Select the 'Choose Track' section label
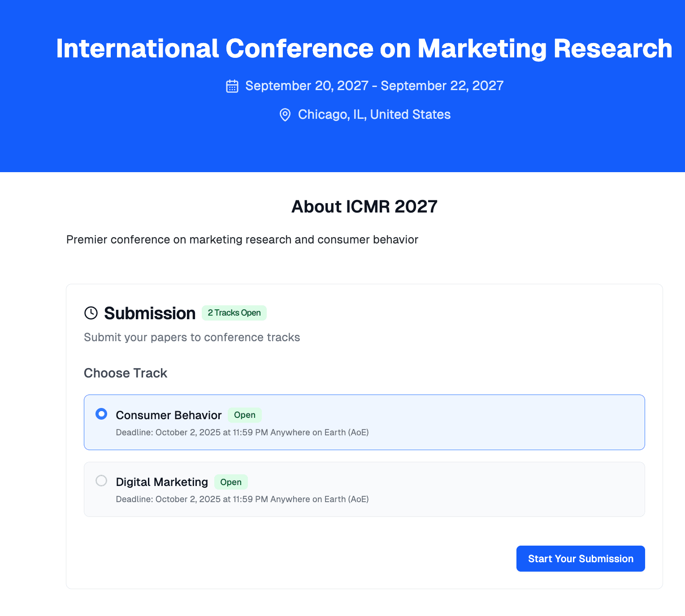Image resolution: width=685 pixels, height=616 pixels. (126, 373)
